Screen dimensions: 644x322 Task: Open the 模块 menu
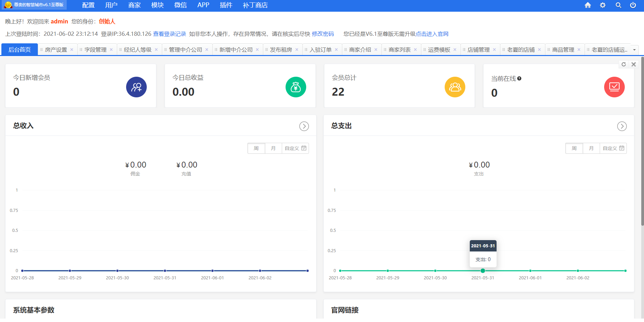click(157, 5)
